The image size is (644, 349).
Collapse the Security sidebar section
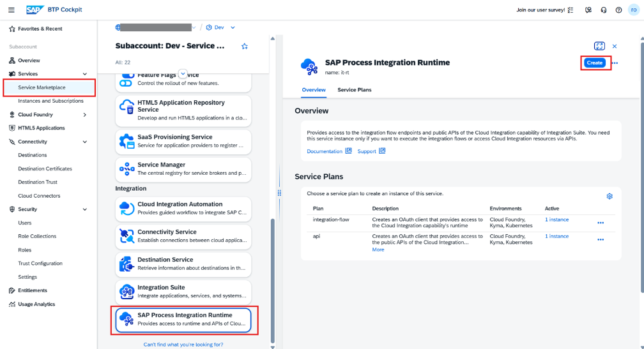click(85, 209)
